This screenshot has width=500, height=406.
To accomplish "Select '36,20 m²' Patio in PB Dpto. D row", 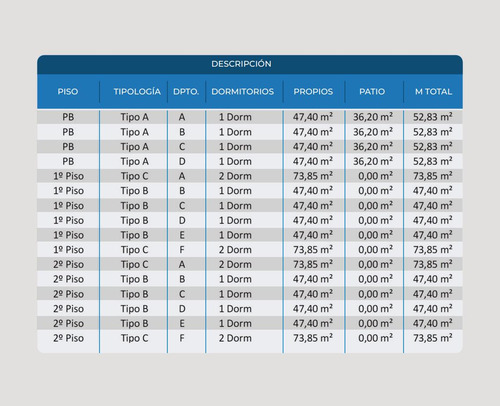I will pos(373,161).
